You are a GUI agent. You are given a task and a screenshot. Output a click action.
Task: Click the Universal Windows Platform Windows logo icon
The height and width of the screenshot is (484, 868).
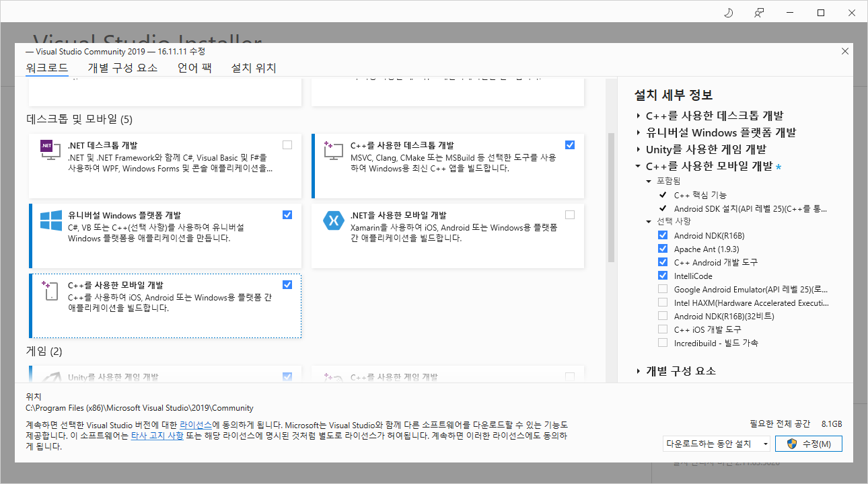[50, 220]
